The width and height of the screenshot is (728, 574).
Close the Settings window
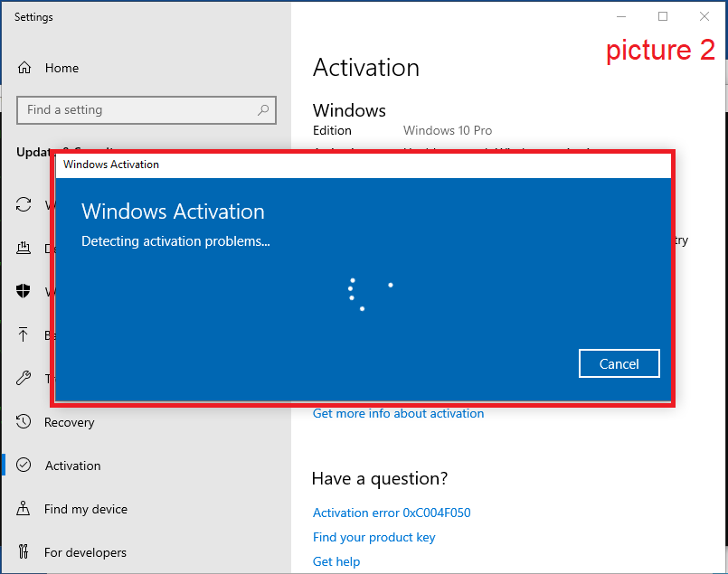[704, 16]
